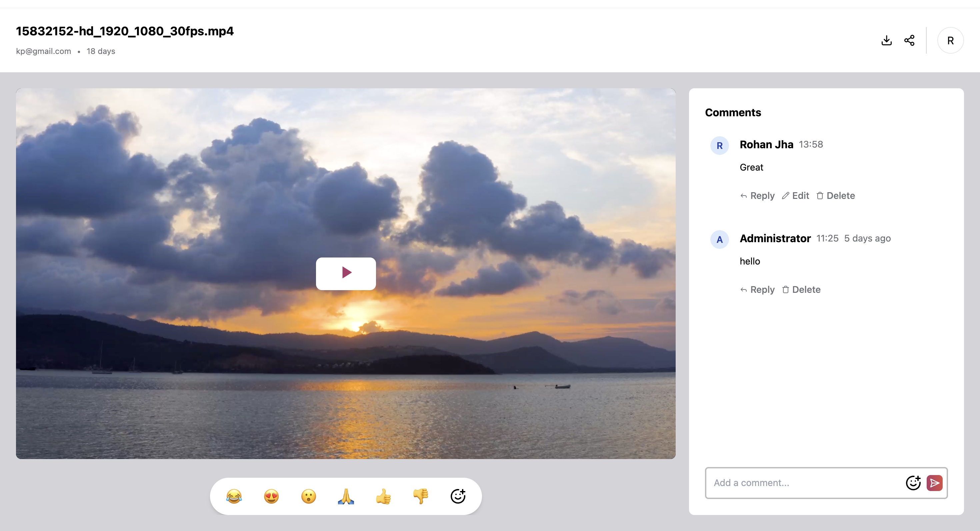
Task: Open emoji picker in comment box
Action: tap(913, 483)
